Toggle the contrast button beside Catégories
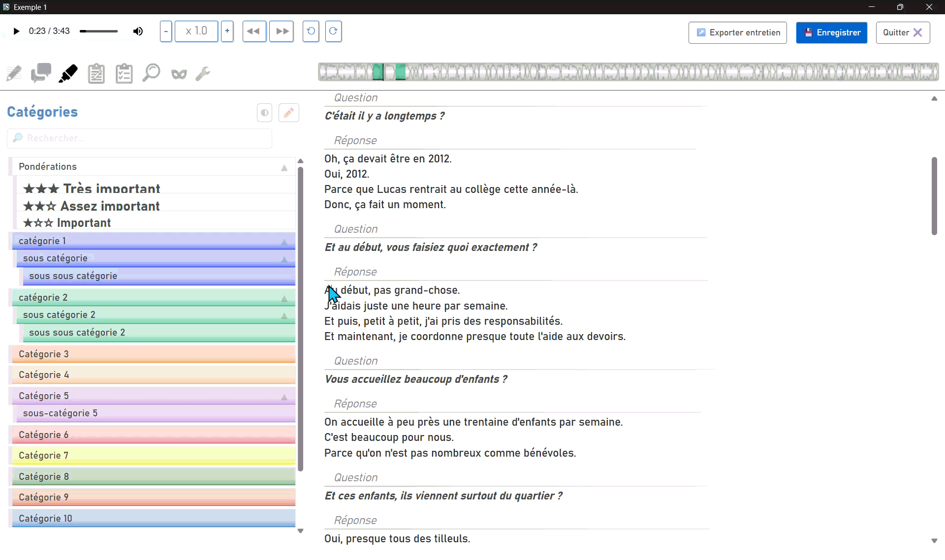 pos(264,113)
